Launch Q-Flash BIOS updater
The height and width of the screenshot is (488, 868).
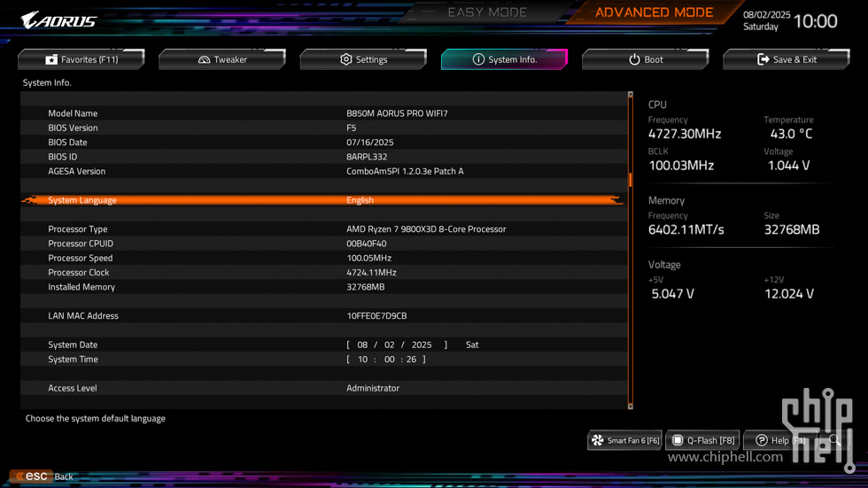click(x=703, y=440)
